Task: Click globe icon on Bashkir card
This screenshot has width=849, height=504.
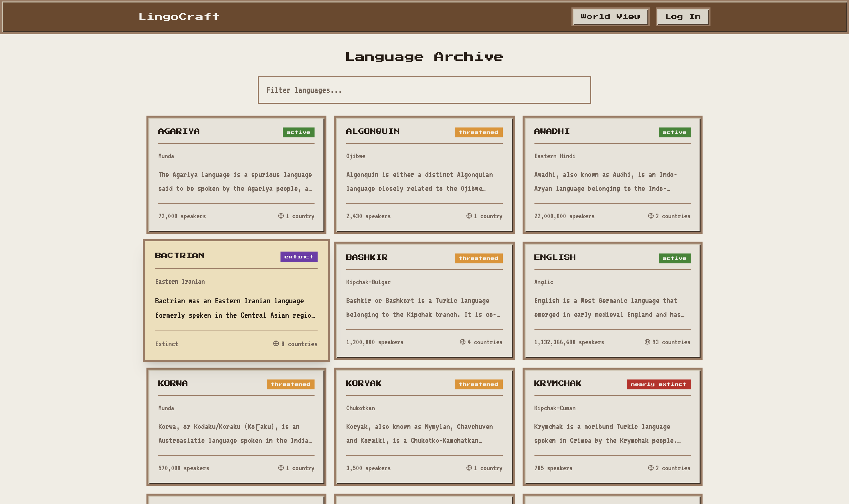Action: (x=462, y=342)
